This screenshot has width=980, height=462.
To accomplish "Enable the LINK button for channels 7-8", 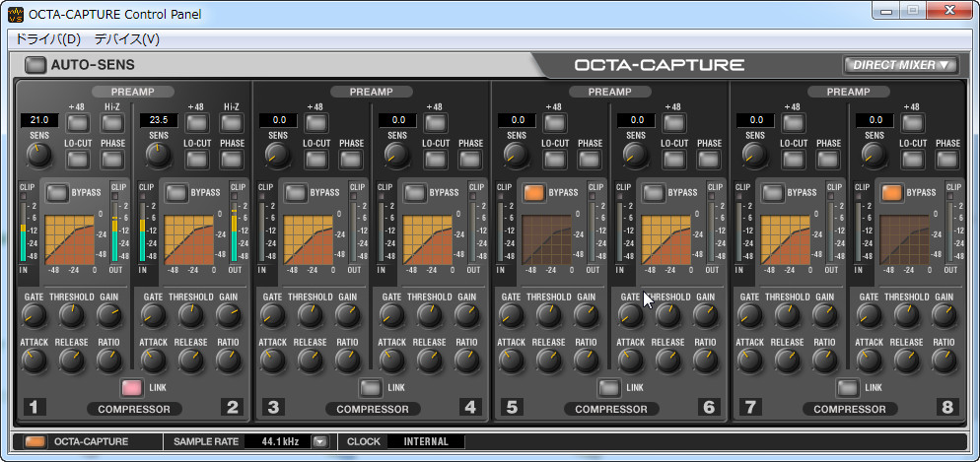I will pyautogui.click(x=848, y=388).
